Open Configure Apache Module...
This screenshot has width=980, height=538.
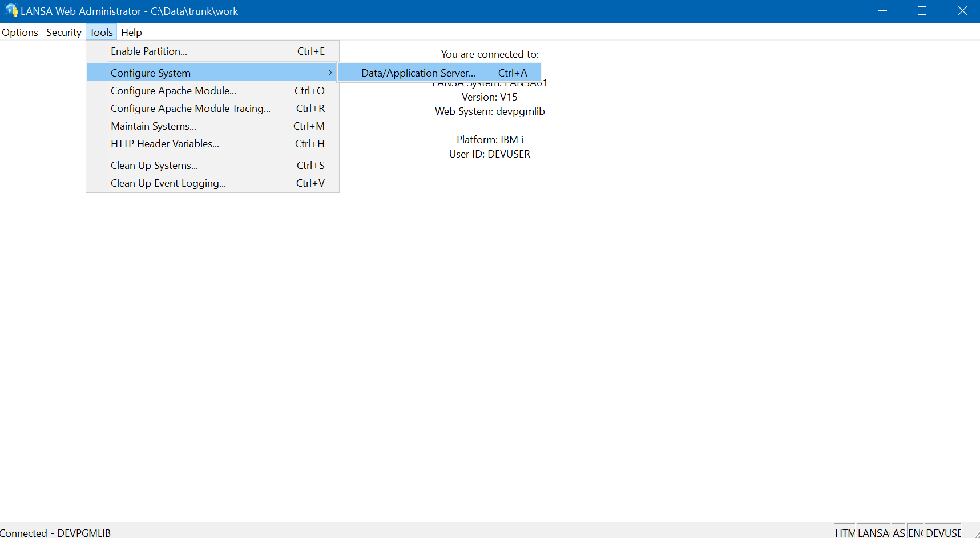[212, 91]
